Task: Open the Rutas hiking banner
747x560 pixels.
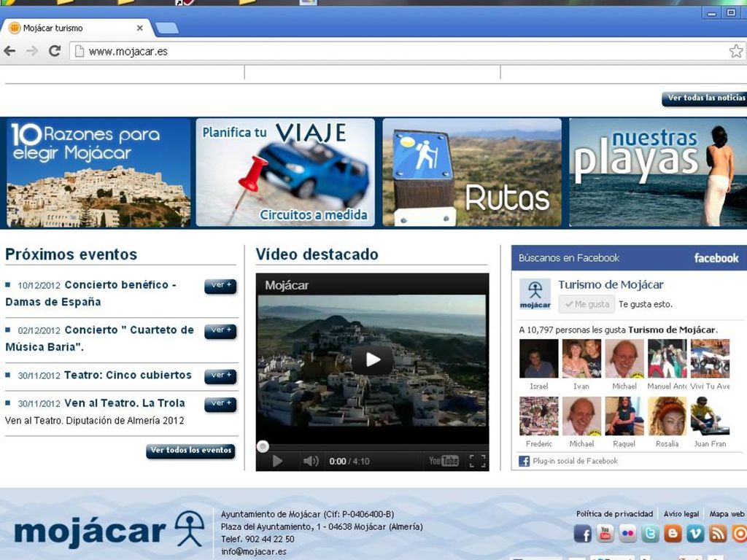Action: (472, 172)
